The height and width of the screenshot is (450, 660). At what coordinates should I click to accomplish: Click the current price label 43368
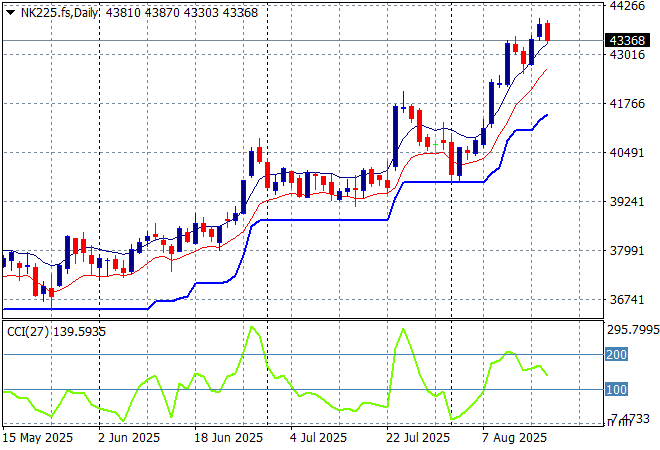click(627, 40)
